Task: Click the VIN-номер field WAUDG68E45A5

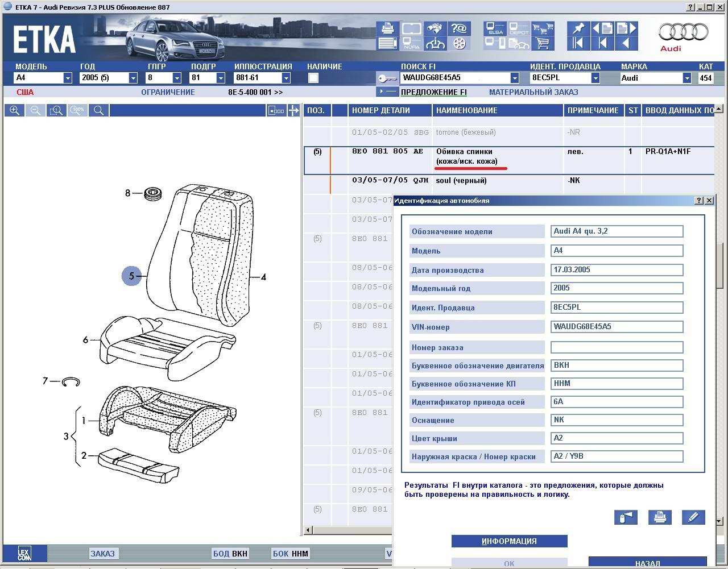Action: [x=617, y=326]
